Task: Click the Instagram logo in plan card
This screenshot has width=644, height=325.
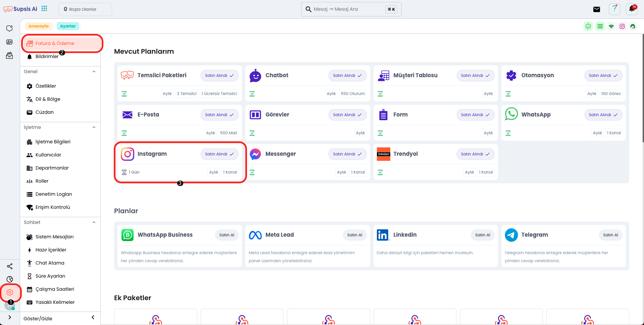Action: click(128, 154)
